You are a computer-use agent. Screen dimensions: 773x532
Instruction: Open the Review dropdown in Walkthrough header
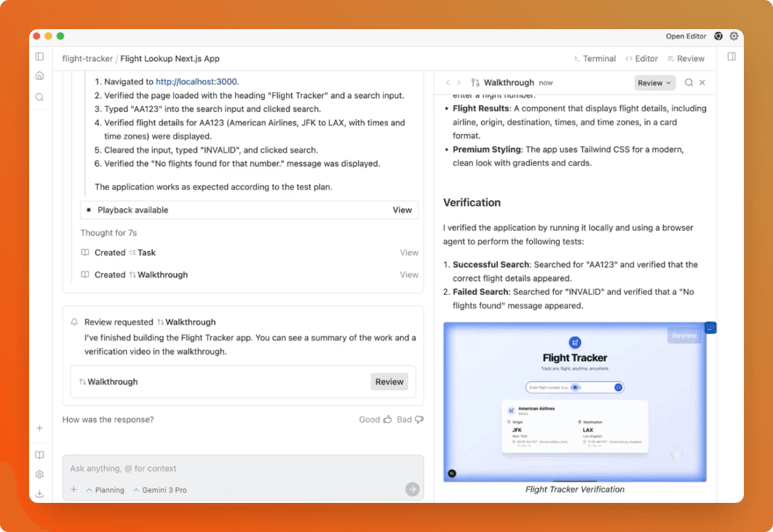click(x=654, y=83)
